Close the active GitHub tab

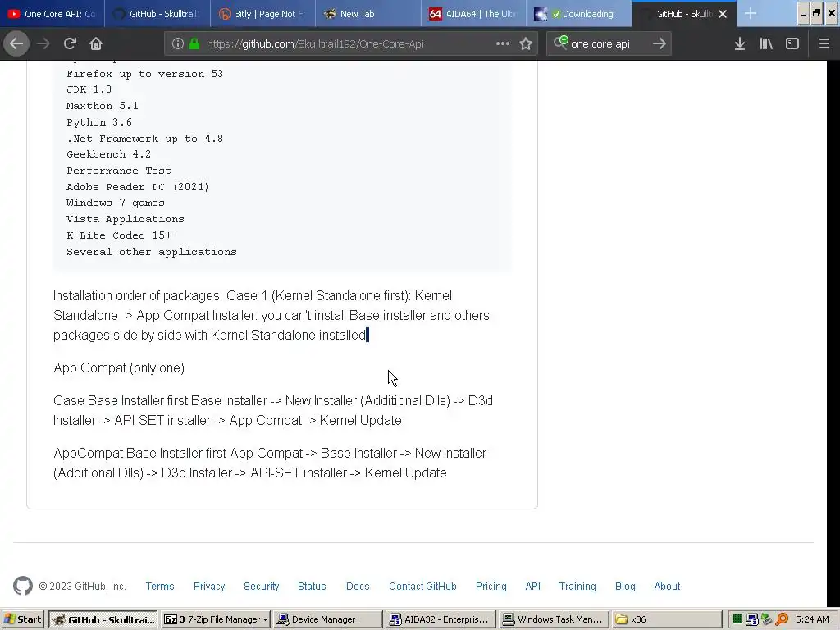(723, 14)
